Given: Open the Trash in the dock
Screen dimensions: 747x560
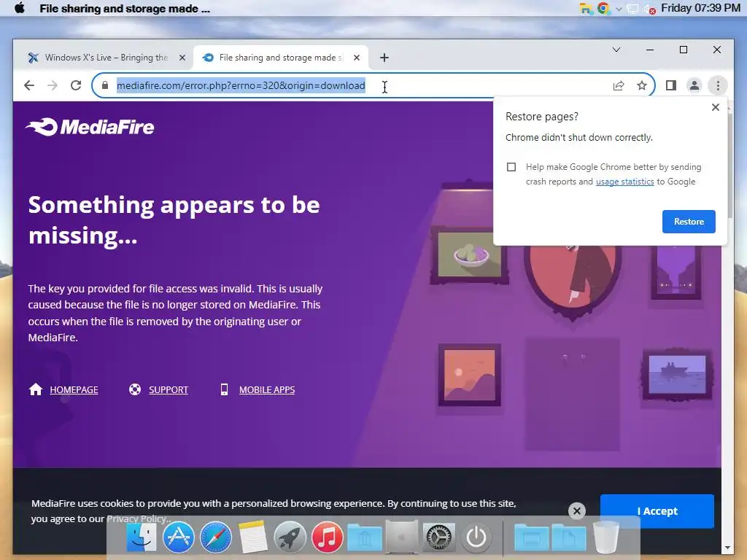Looking at the screenshot, I should point(606,537).
